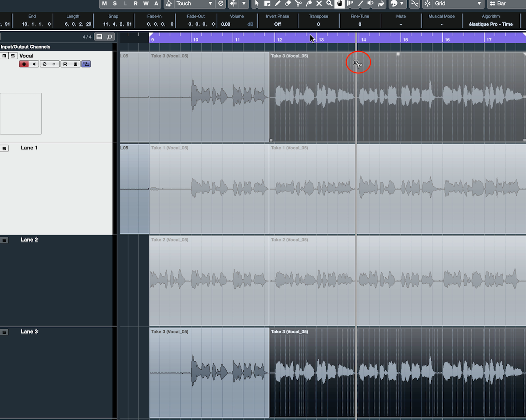Click the Fade-Out value field
526x420 pixels.
click(201, 24)
